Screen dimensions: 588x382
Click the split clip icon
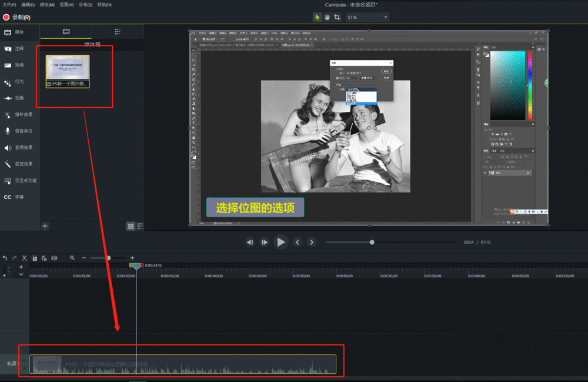54,258
